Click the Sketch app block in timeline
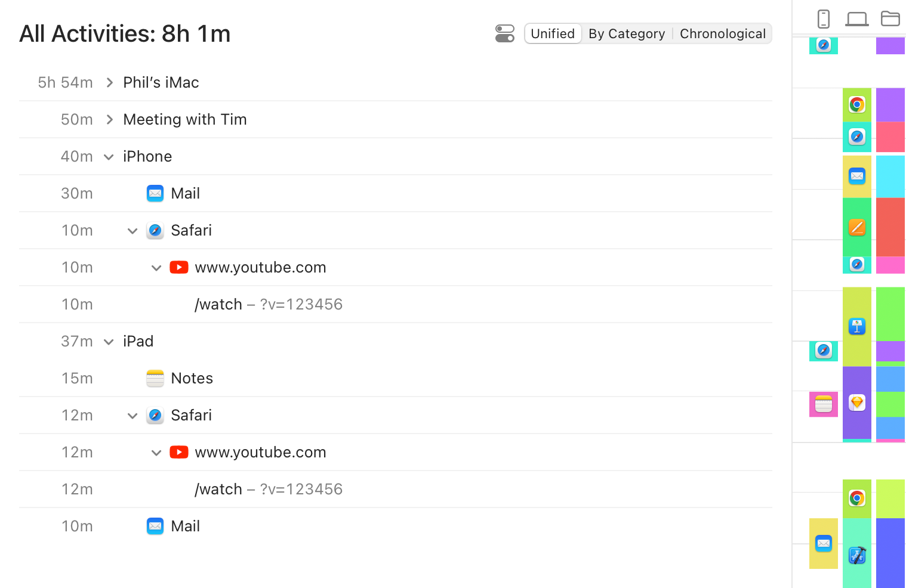 pyautogui.click(x=857, y=403)
